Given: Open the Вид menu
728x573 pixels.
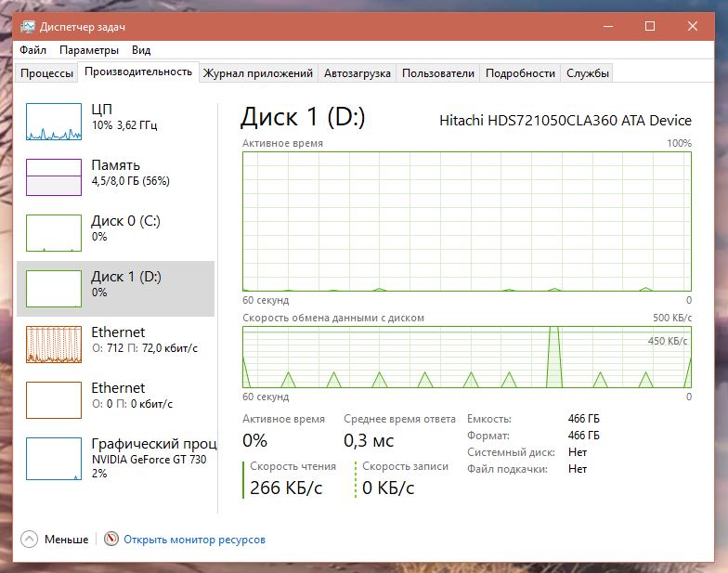Looking at the screenshot, I should (141, 50).
